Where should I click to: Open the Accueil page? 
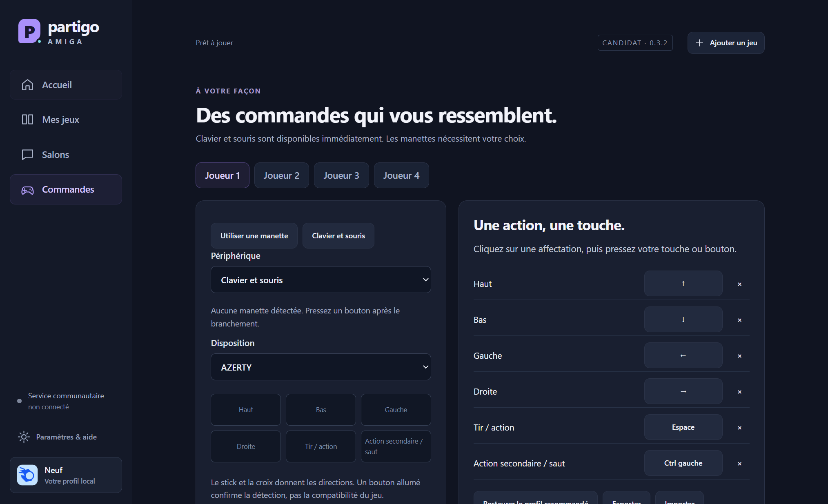pos(66,85)
